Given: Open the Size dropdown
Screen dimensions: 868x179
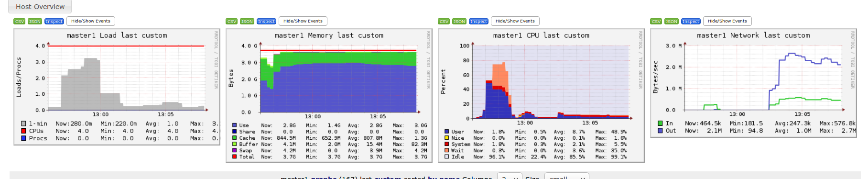Looking at the screenshot, I should click(566, 177).
